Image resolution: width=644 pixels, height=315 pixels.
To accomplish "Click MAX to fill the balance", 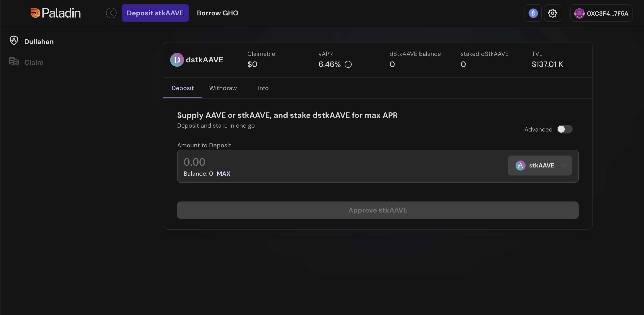I will 223,174.
